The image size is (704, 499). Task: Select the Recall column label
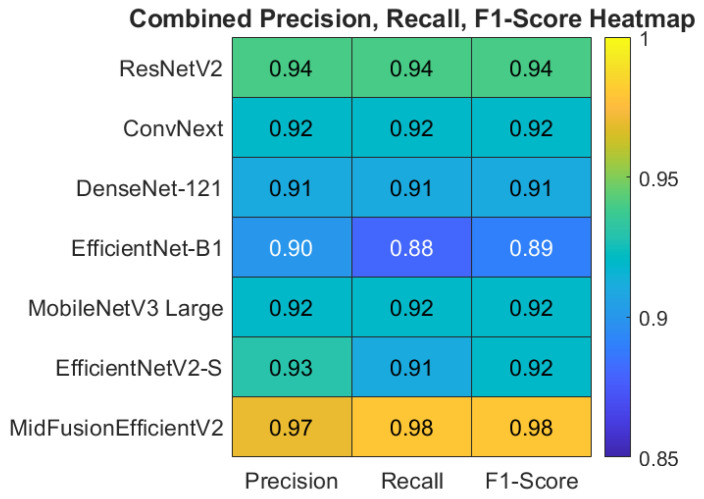412,481
